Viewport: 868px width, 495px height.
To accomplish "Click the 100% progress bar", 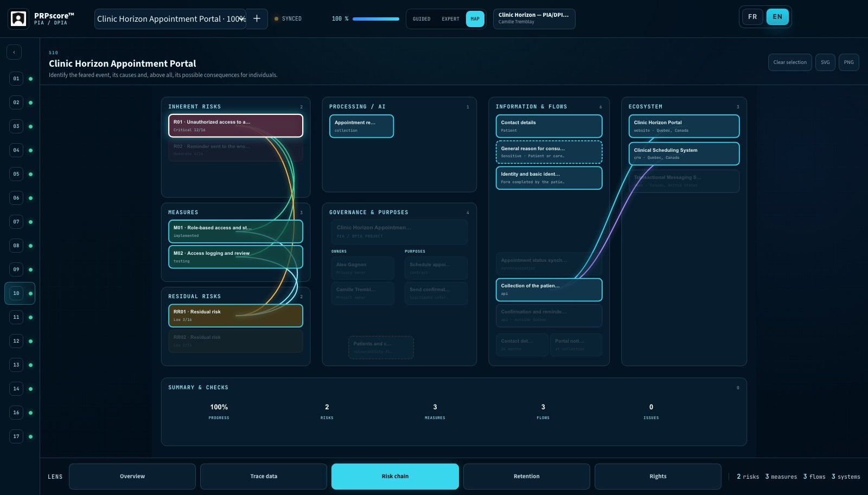I will 376,19.
